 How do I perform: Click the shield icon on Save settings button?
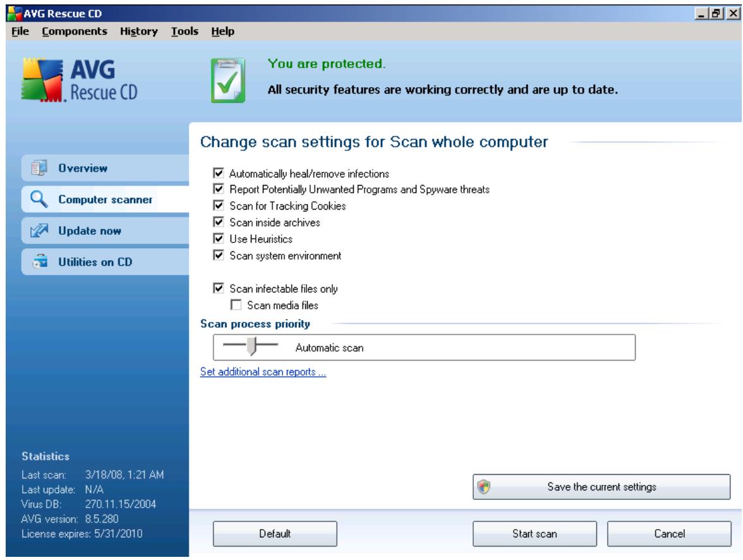(x=484, y=487)
